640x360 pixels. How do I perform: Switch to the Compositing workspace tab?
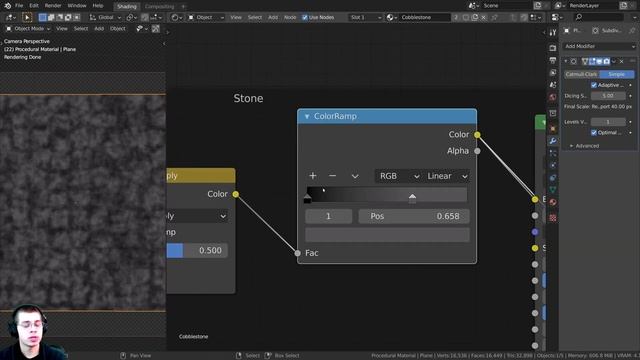(160, 6)
